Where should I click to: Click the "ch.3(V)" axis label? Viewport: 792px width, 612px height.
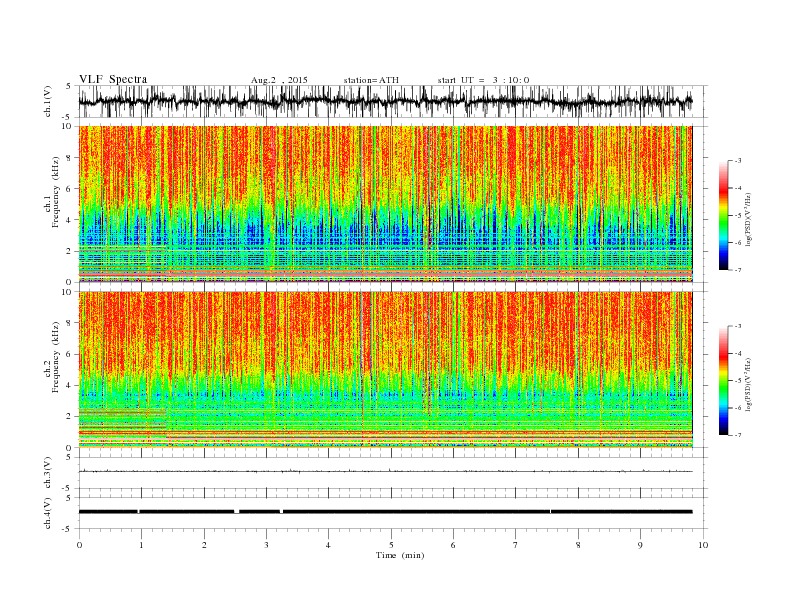(48, 473)
